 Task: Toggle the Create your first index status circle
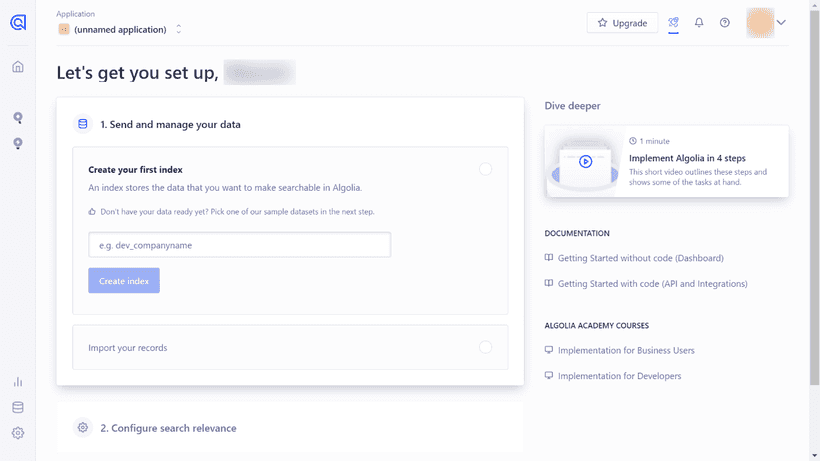click(485, 169)
